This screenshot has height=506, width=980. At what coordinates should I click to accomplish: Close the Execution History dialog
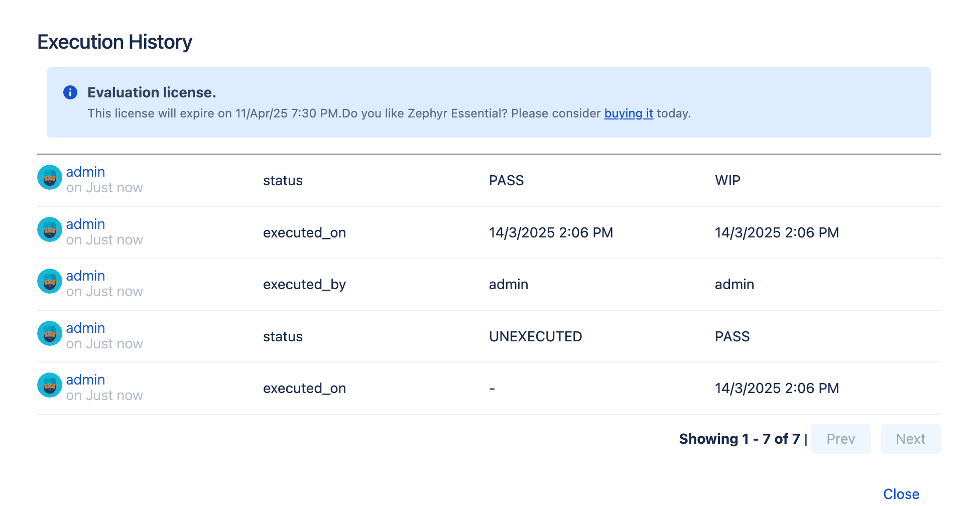point(901,493)
